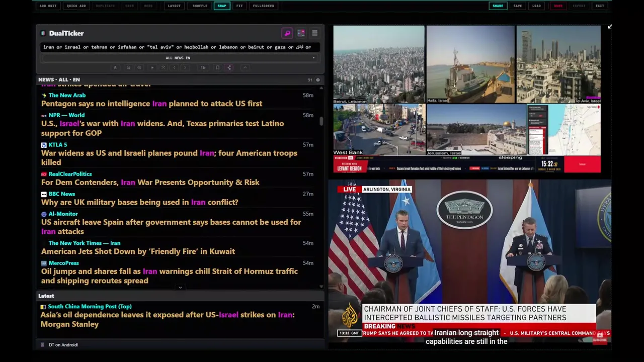Image resolution: width=644 pixels, height=362 pixels.
Task: Click the zoom in magnifier icon
Action: point(139,67)
